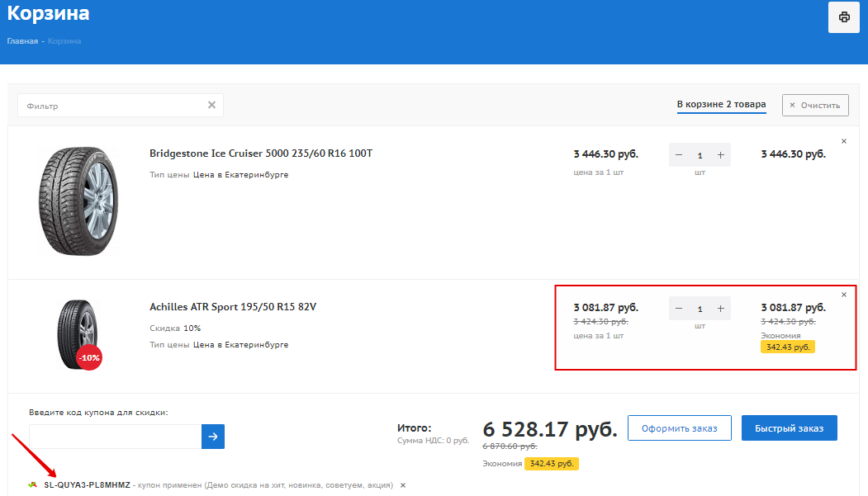Select the В корзине 2 товара tab
Image resolution: width=868 pixels, height=496 pixels.
coord(721,105)
